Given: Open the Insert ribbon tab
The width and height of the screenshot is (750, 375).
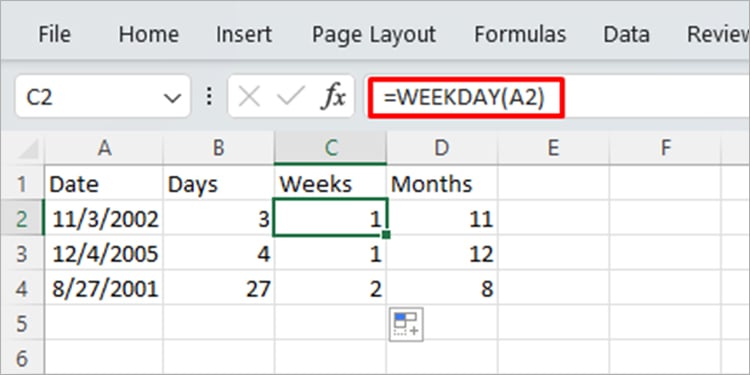Looking at the screenshot, I should click(x=243, y=34).
